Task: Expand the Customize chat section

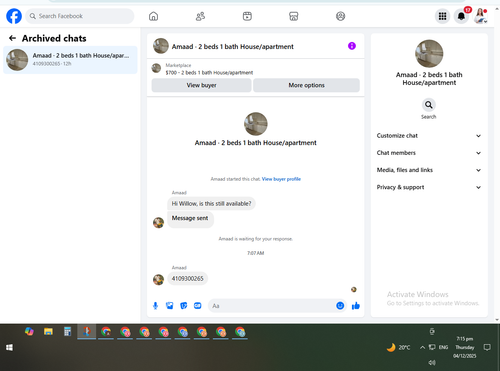Action: (429, 136)
